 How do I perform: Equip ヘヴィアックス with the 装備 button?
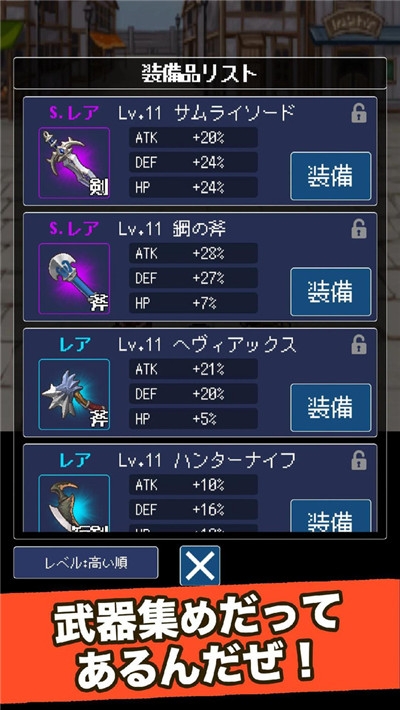pos(331,408)
